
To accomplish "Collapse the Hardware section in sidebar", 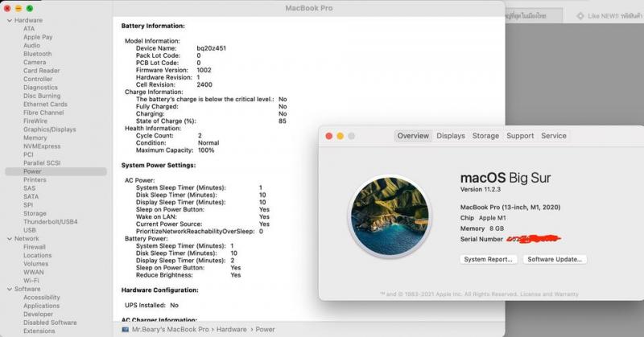I will point(10,20).
